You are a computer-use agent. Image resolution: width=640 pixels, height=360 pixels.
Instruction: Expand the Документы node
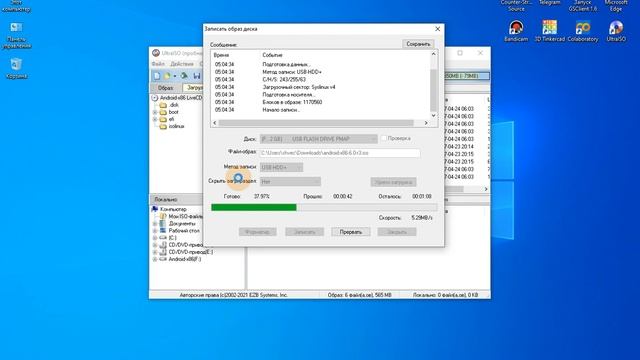click(155, 224)
